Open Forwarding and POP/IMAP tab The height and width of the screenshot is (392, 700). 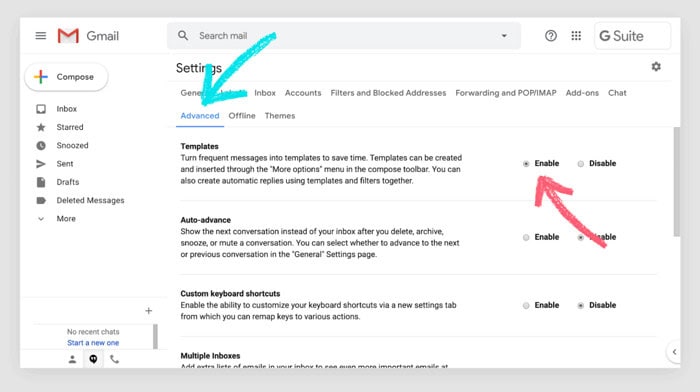[506, 93]
